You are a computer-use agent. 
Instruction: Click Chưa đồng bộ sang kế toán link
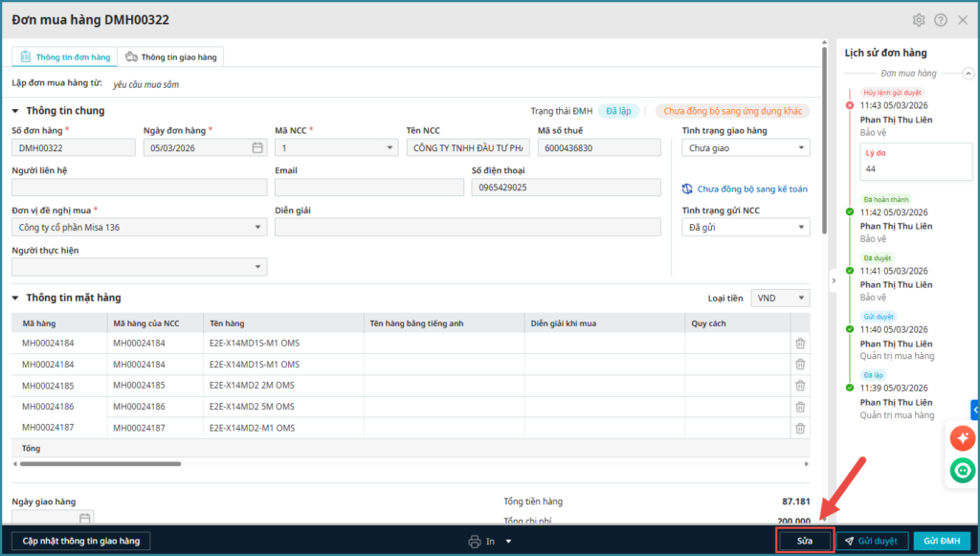pos(751,189)
